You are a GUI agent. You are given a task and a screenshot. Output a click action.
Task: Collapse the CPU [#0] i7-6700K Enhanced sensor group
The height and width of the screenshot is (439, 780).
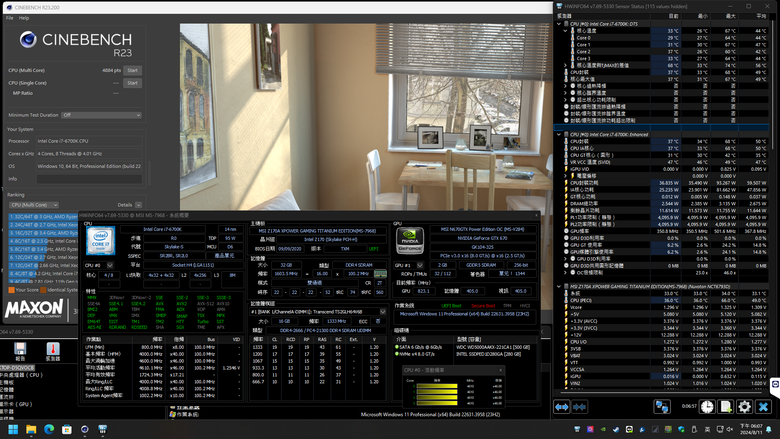pyautogui.click(x=559, y=134)
